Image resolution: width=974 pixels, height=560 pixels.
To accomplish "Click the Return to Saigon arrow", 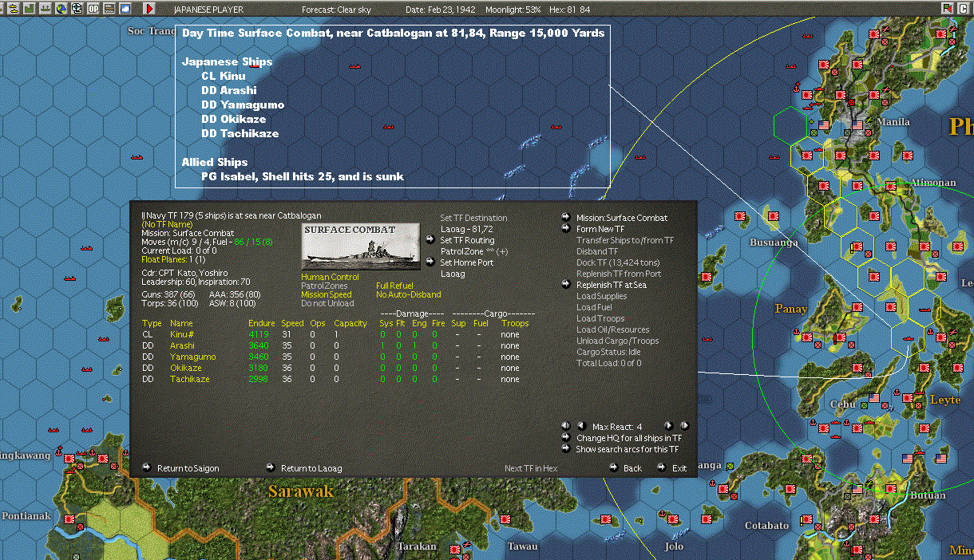I will point(147,467).
